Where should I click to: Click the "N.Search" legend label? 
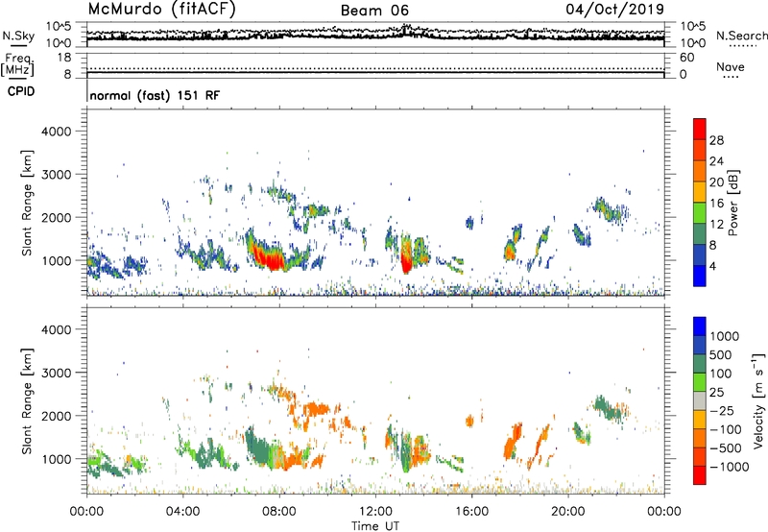pos(742,36)
